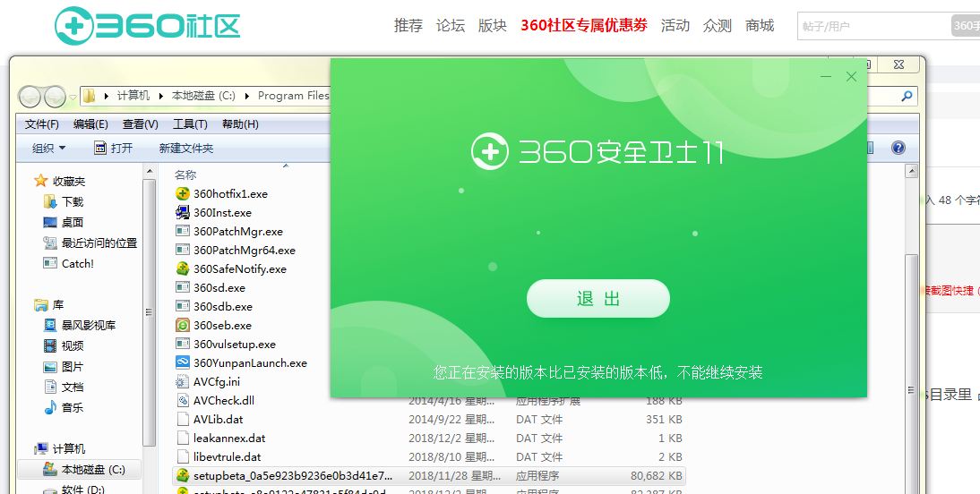980x494 pixels.
Task: Click 新建文件夹 toolbar button
Action: coord(185,148)
